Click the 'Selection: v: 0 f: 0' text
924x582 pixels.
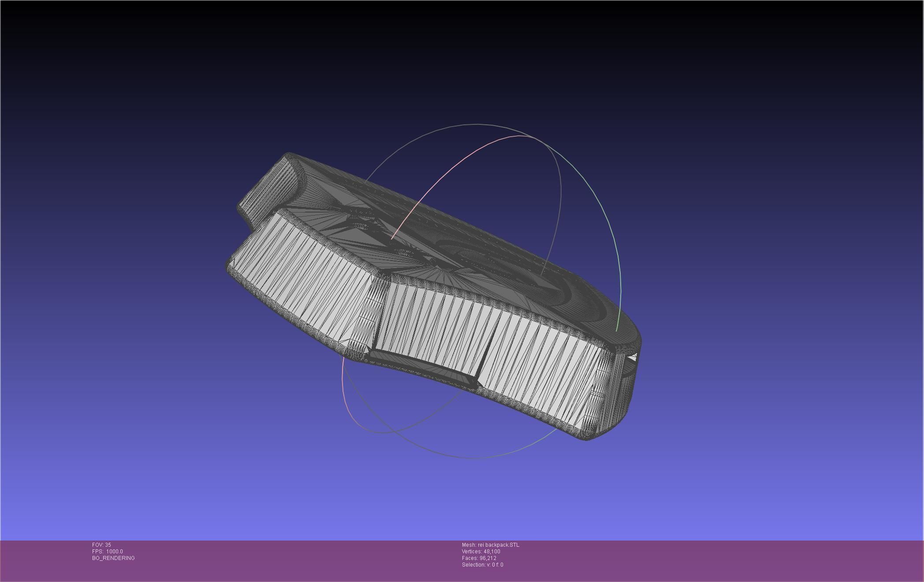[483, 565]
